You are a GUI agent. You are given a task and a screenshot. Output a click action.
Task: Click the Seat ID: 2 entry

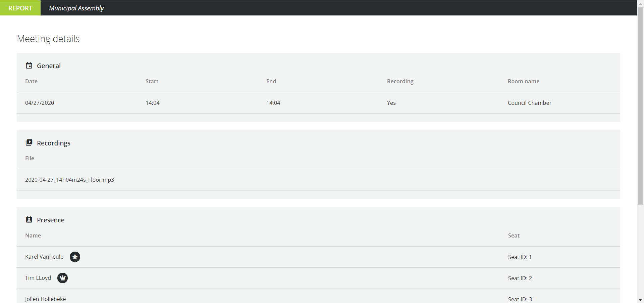point(520,278)
